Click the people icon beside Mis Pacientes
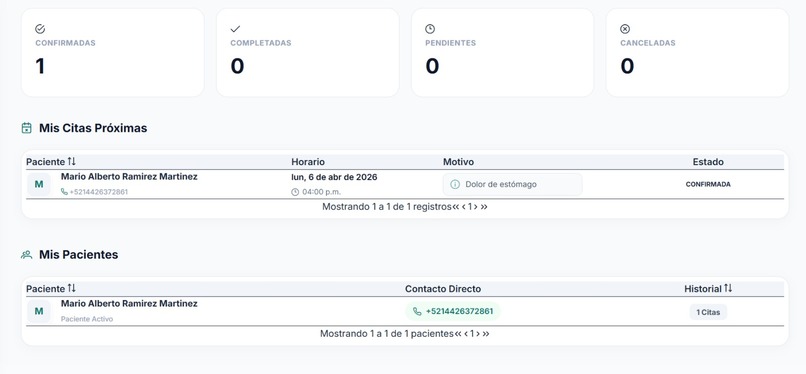This screenshot has width=806, height=374. click(27, 254)
